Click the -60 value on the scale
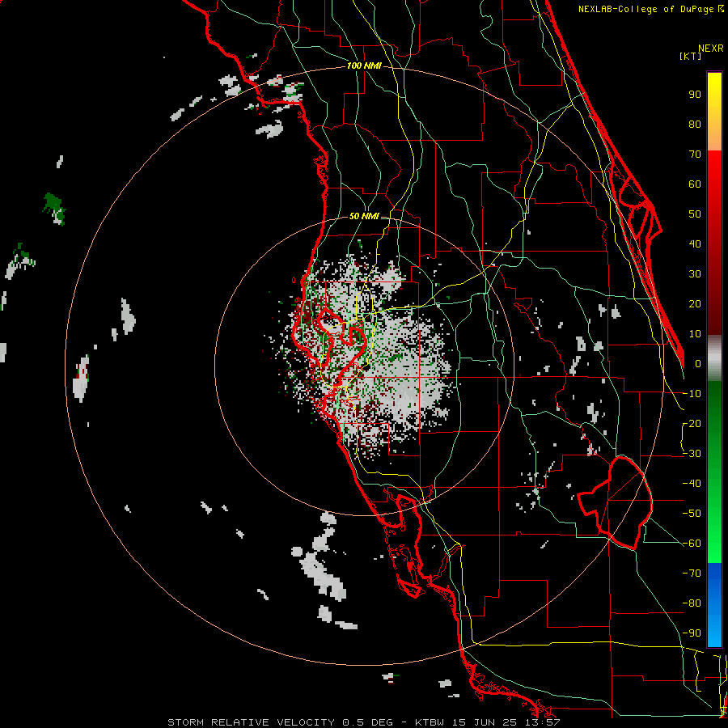The height and width of the screenshot is (728, 728). click(692, 544)
